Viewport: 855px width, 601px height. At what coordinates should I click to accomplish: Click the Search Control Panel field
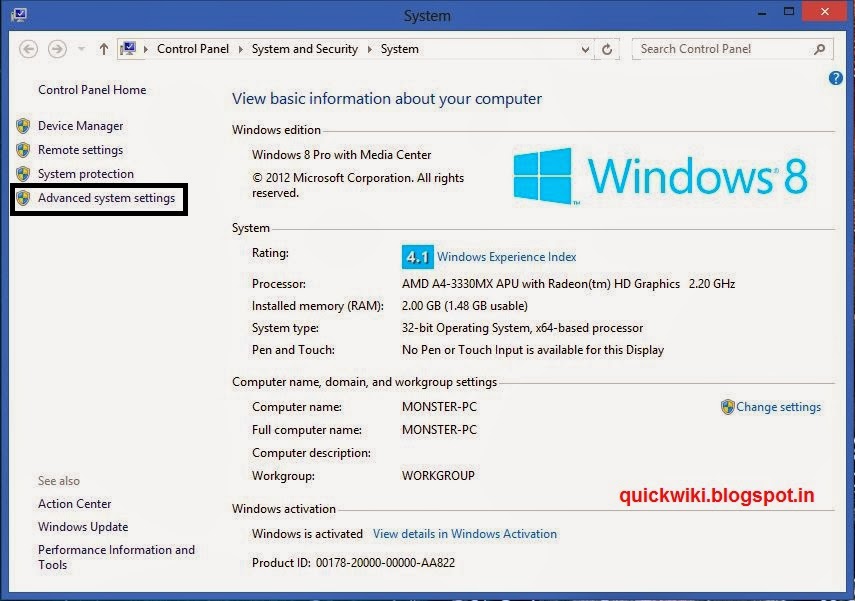pyautogui.click(x=732, y=49)
